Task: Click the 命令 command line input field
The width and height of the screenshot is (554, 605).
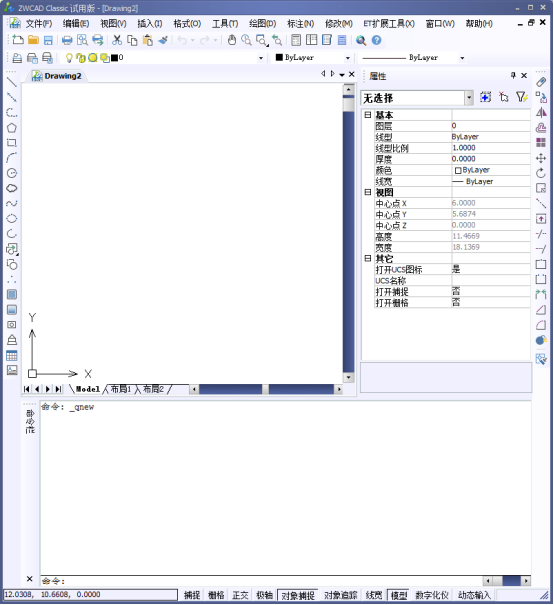Action: tap(261, 581)
